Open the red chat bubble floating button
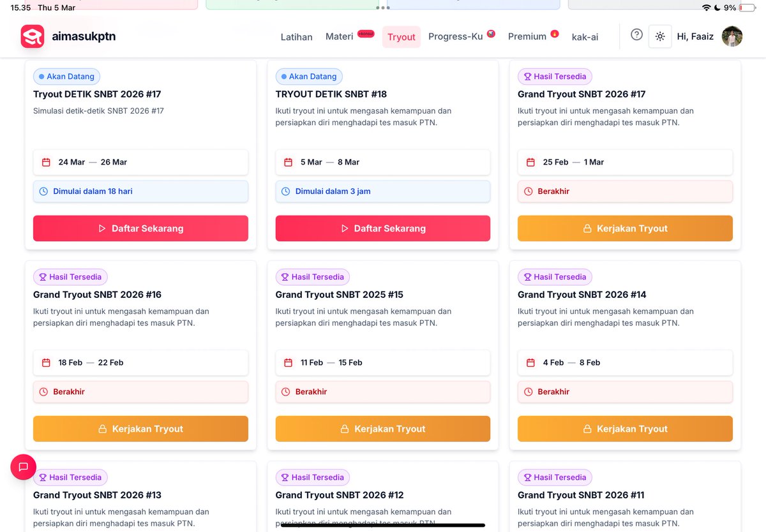Screen dimensions: 766x532 tap(24, 467)
